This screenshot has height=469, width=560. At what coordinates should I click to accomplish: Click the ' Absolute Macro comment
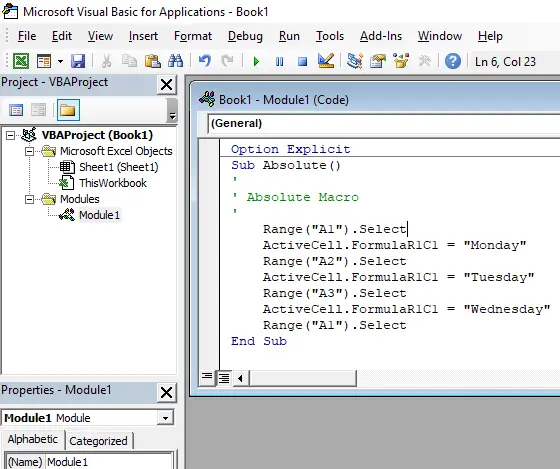tap(295, 197)
